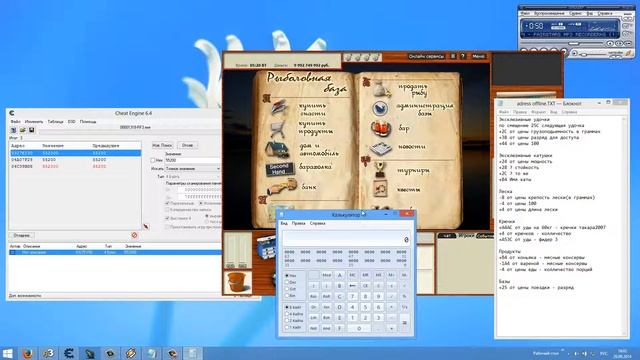Open Firefox from the taskbar

(x=28, y=353)
